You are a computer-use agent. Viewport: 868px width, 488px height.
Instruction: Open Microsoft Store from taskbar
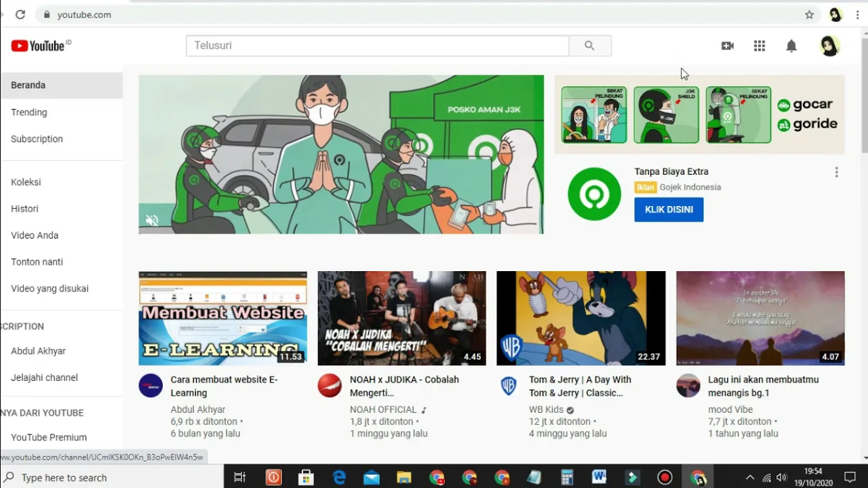(x=306, y=477)
